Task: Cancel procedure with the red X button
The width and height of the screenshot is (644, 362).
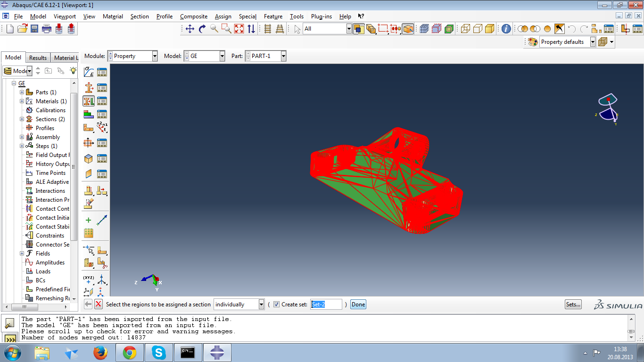Action: point(99,304)
